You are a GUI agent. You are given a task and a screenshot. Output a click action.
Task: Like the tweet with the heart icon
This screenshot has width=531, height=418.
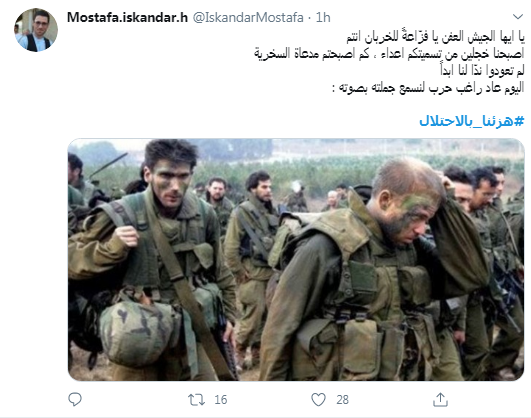318,400
